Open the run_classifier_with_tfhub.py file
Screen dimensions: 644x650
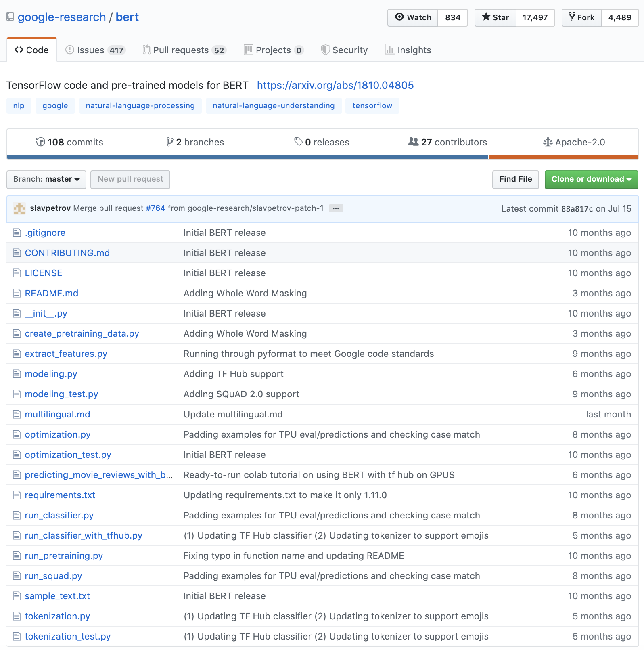point(84,535)
